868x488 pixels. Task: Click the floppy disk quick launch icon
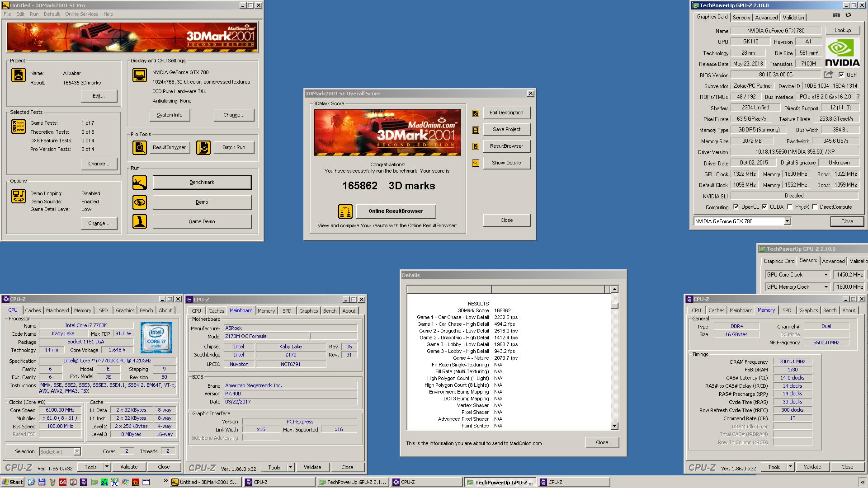(42, 482)
